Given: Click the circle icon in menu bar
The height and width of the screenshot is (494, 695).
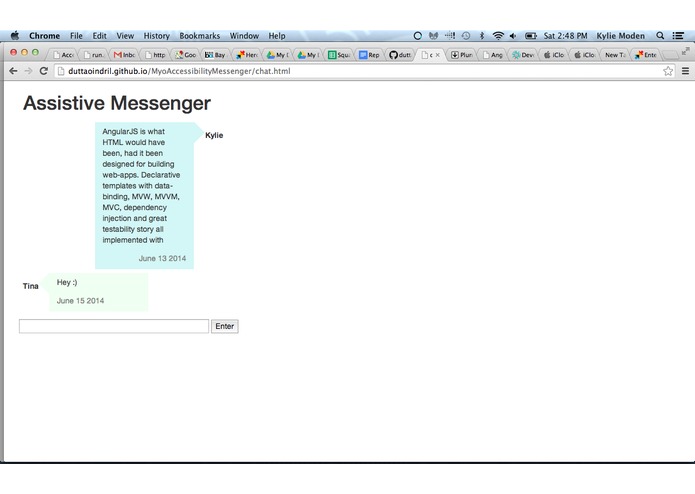Looking at the screenshot, I should pyautogui.click(x=418, y=36).
